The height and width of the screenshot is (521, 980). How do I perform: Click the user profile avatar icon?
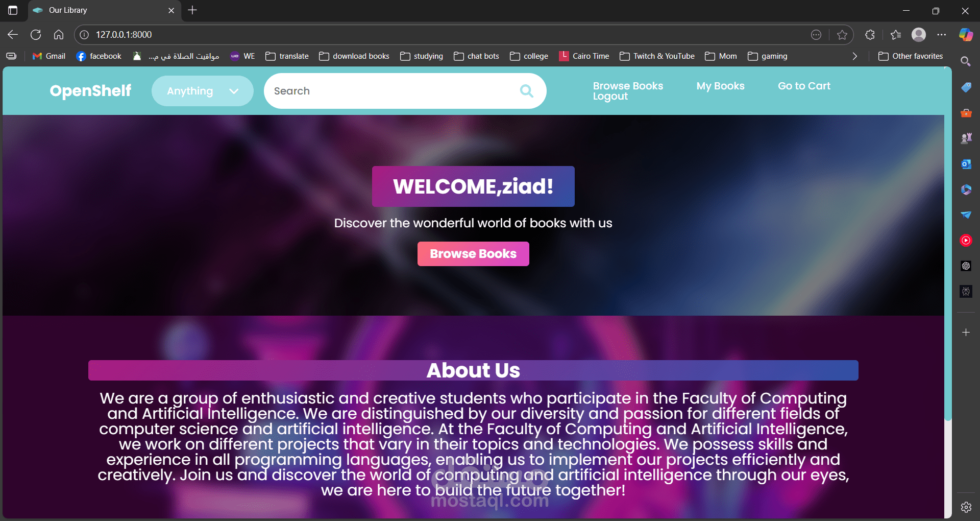(x=919, y=35)
